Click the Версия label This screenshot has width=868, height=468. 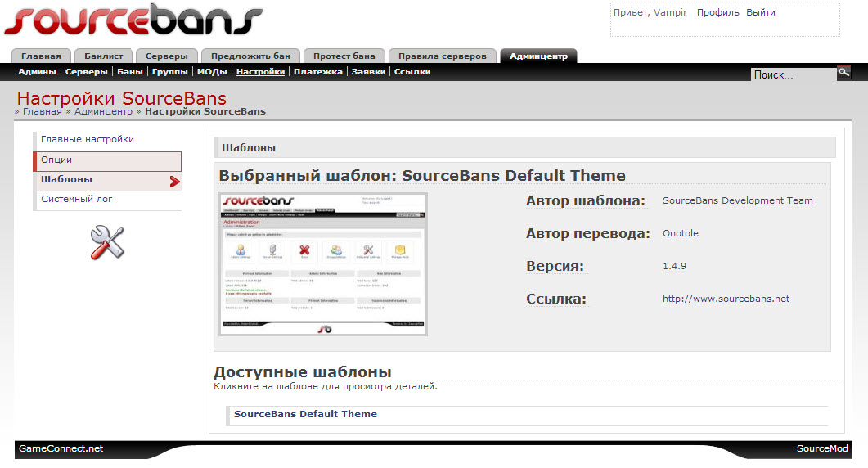[x=555, y=266]
